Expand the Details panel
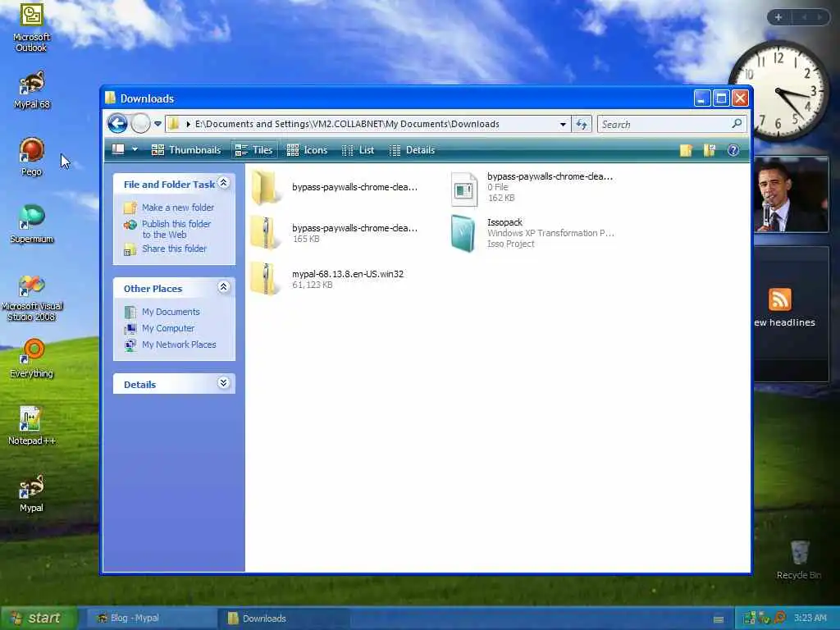The image size is (840, 630). [223, 383]
